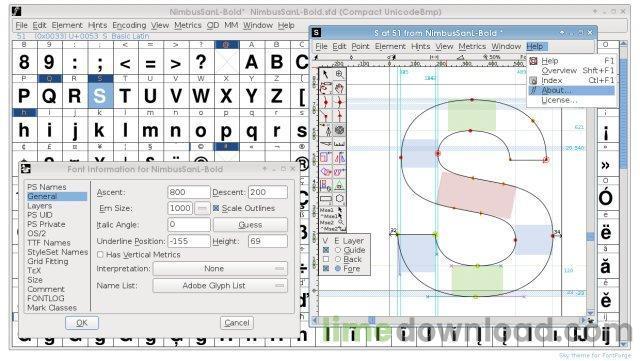Select the Knife tool
Screen dimensions: 640x361
(325, 144)
